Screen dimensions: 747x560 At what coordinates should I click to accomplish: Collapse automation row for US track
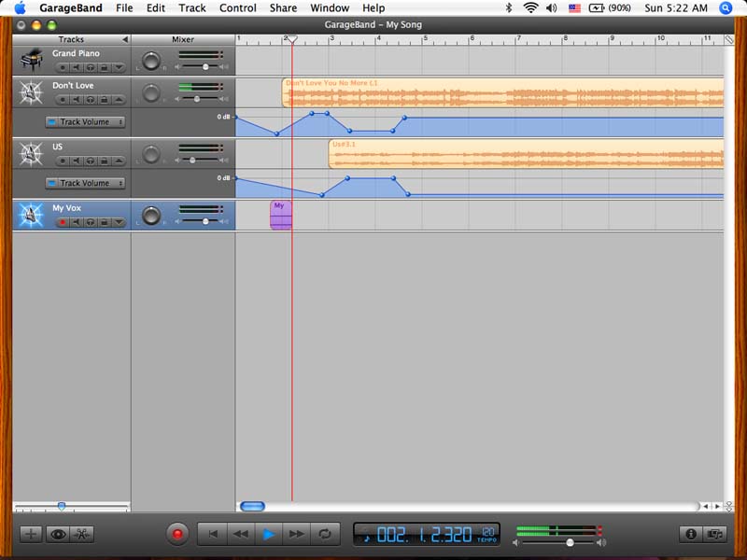tap(119, 161)
